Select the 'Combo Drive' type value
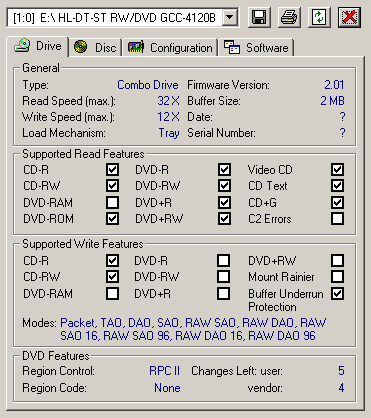The image size is (371, 418). click(x=148, y=85)
